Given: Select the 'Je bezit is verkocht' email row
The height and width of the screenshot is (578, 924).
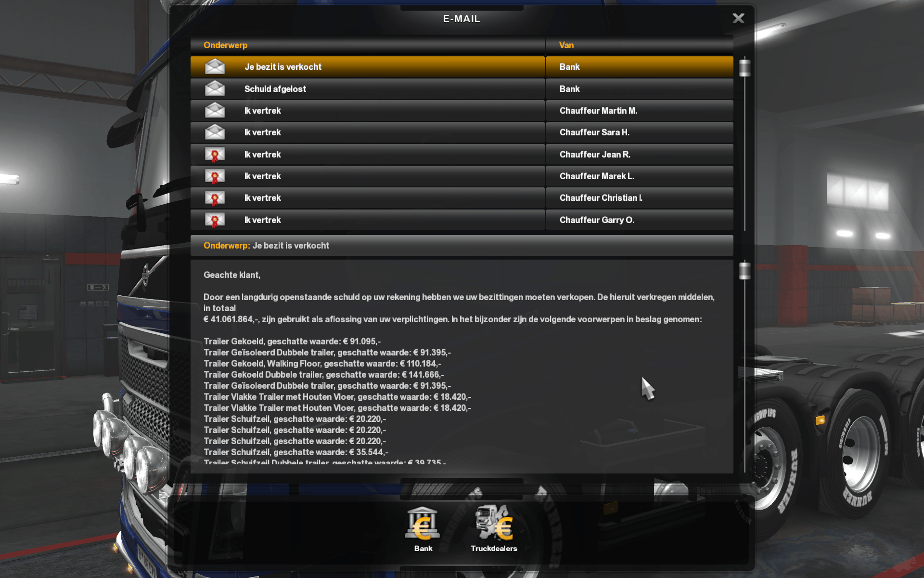Looking at the screenshot, I should coord(462,66).
